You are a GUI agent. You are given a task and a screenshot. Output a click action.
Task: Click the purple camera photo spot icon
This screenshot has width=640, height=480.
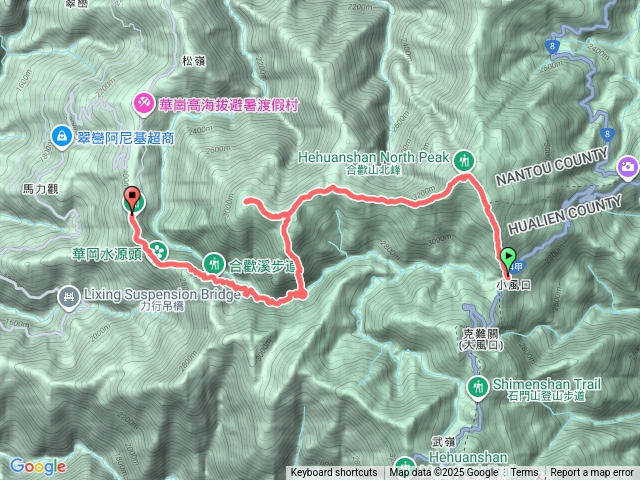click(629, 168)
